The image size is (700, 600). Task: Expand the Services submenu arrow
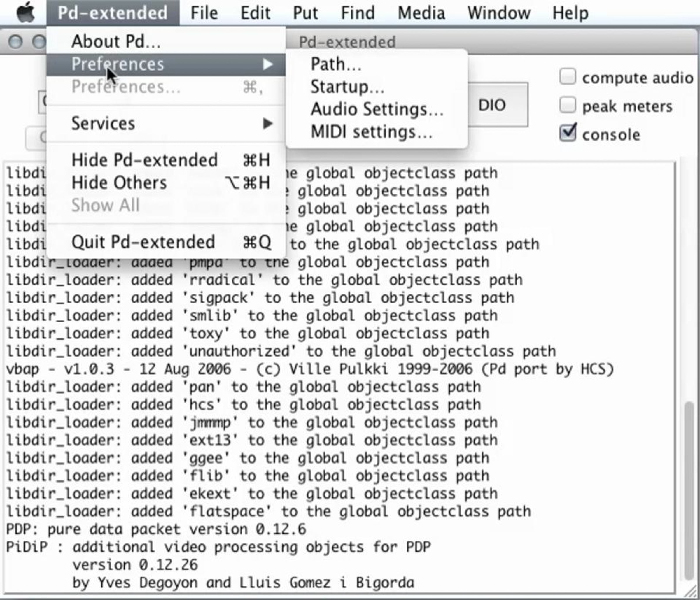point(267,124)
